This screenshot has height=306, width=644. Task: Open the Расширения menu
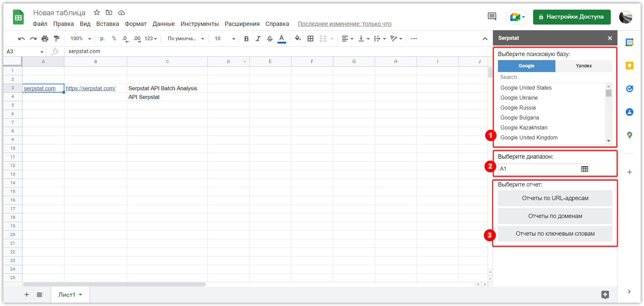pos(242,24)
